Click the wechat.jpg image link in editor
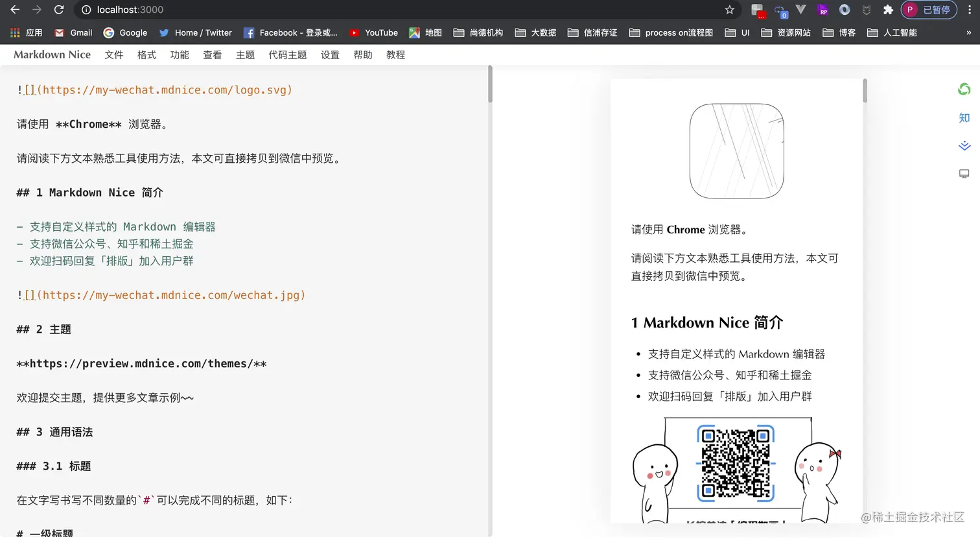This screenshot has height=539, width=980. (x=161, y=295)
